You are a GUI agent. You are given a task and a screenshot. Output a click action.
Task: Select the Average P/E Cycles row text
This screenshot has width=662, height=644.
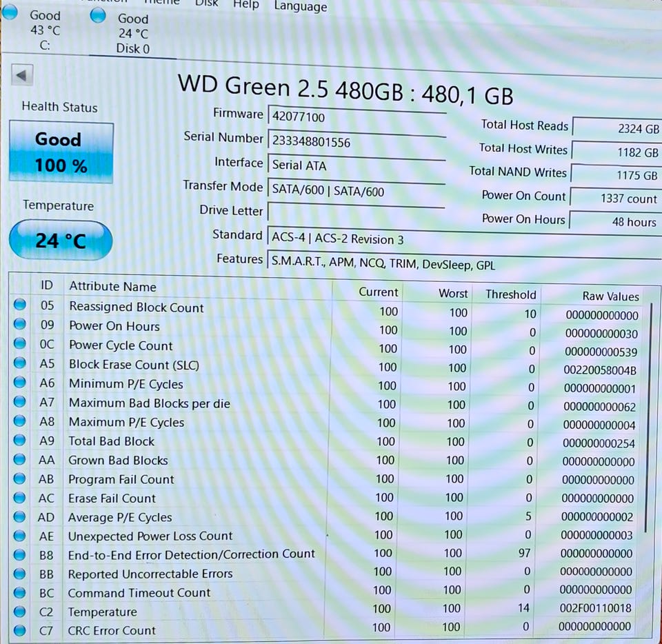coord(120,517)
